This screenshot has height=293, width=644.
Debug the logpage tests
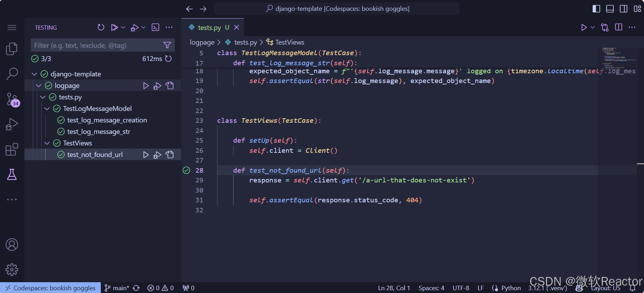(157, 86)
